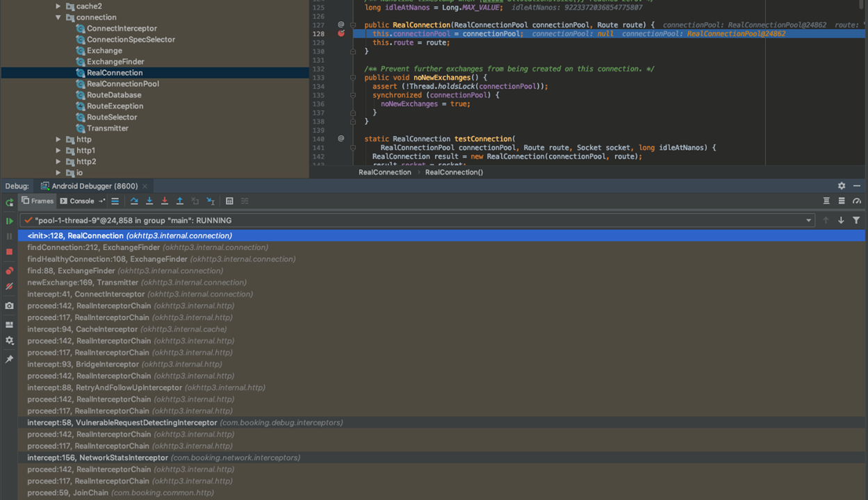Expand the http2 package node

tap(58, 162)
